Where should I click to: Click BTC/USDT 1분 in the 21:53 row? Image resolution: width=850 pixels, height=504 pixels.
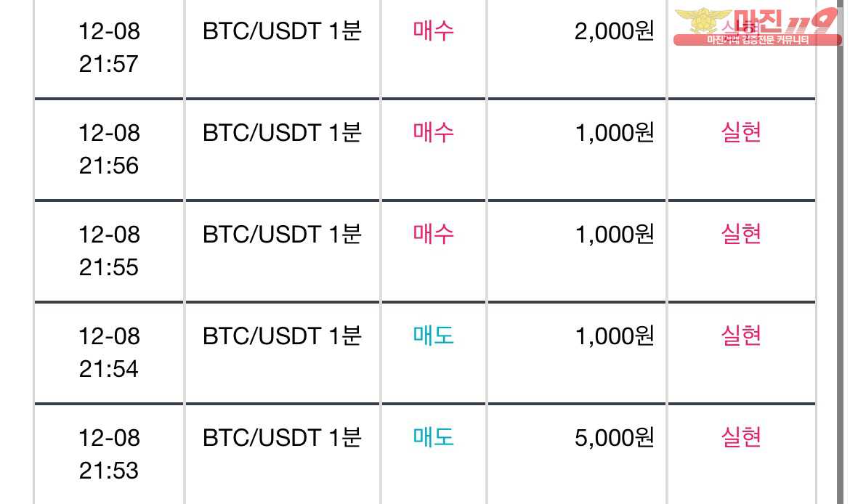click(282, 437)
